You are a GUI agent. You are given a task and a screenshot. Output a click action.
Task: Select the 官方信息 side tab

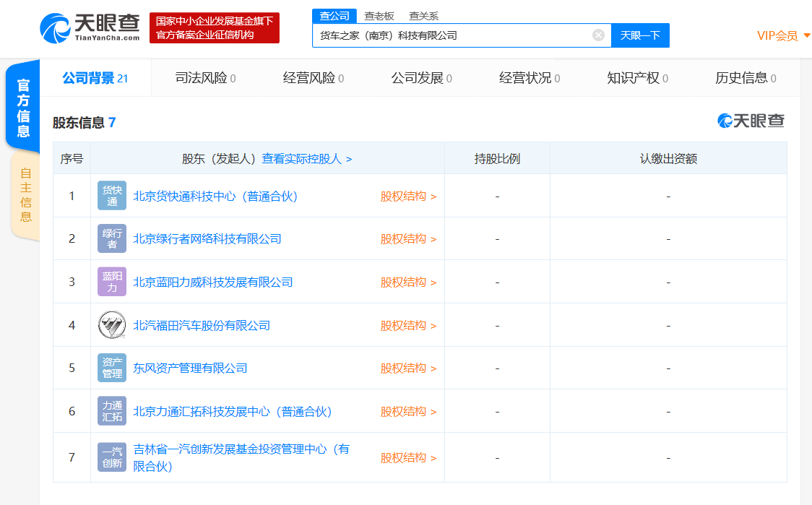23,107
